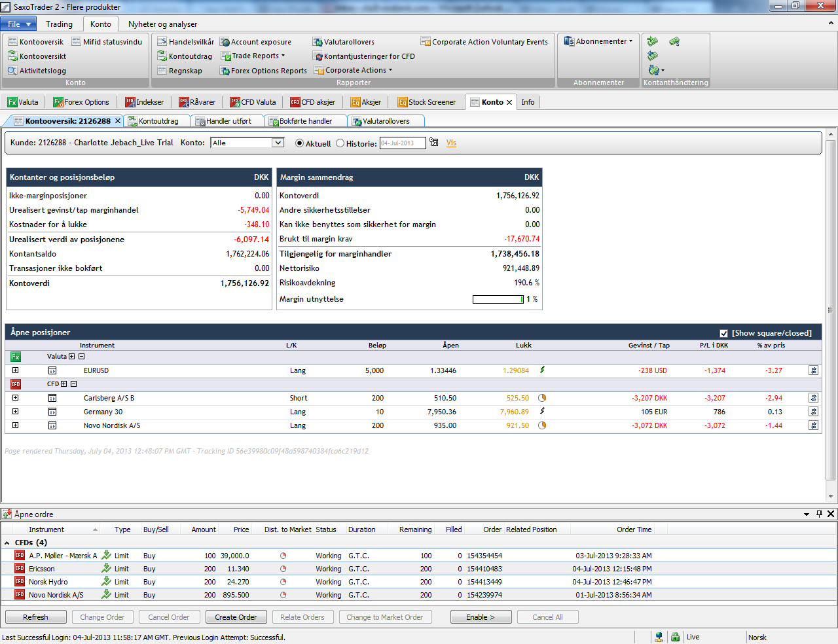This screenshot has height=644, width=838.
Task: Close the Kontooversik: 2126288 tab
Action: click(x=118, y=121)
